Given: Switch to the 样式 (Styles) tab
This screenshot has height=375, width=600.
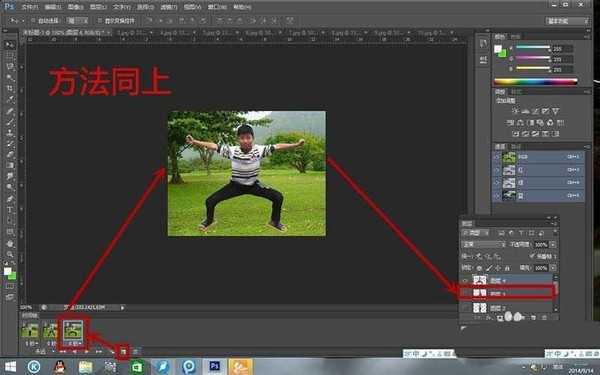Looking at the screenshot, I should pos(516,91).
